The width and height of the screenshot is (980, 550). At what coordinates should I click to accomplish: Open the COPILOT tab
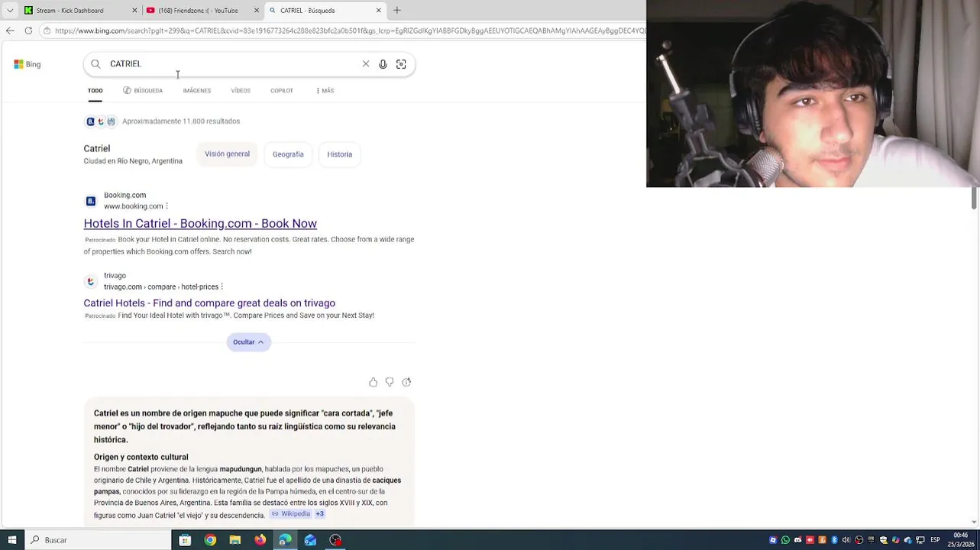pos(282,90)
